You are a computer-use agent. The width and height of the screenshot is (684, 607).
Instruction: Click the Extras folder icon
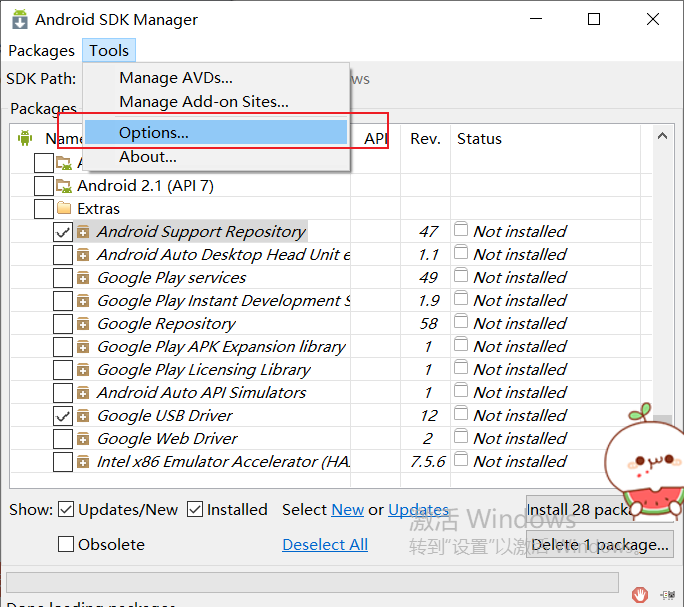(x=64, y=208)
